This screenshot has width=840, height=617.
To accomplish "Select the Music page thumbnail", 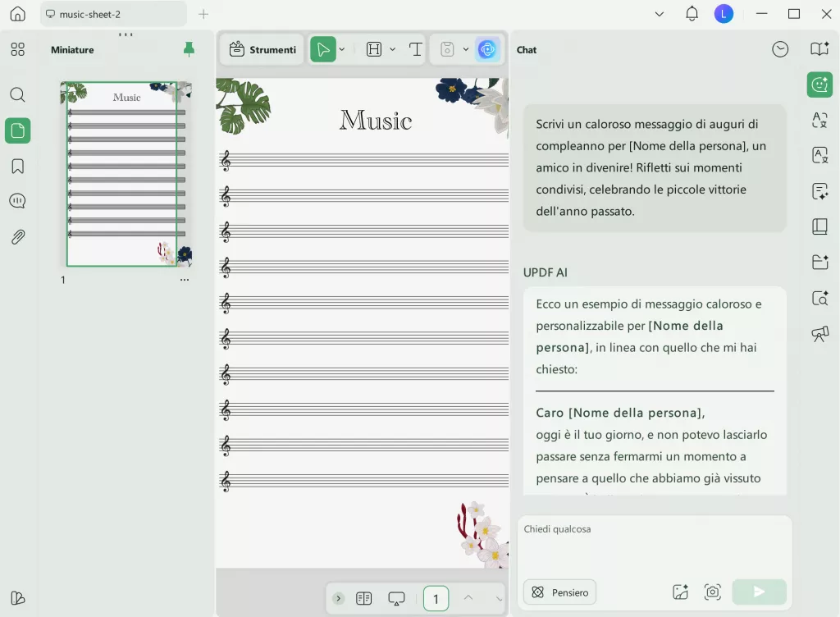I will point(126,174).
